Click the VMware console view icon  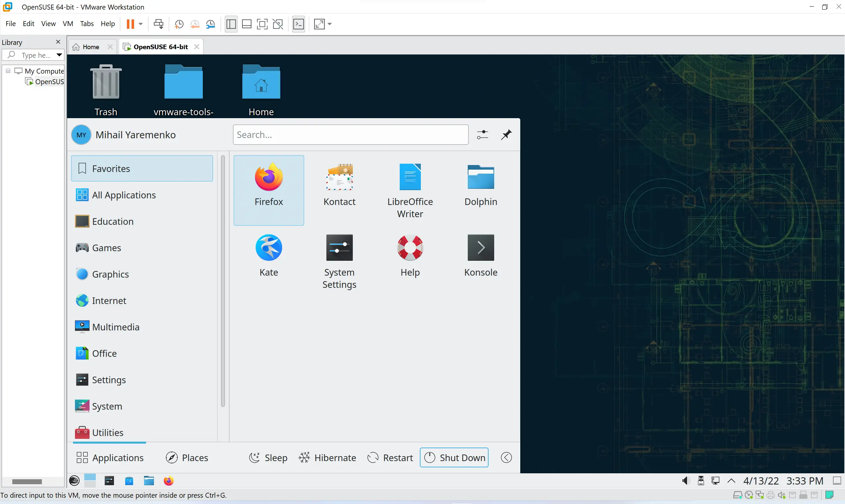[x=298, y=24]
